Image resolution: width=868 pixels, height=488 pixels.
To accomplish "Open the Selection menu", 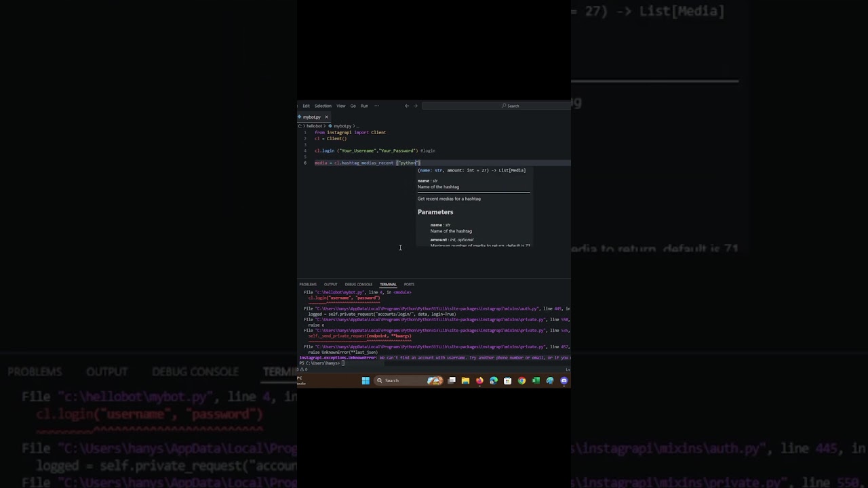I will (x=323, y=106).
